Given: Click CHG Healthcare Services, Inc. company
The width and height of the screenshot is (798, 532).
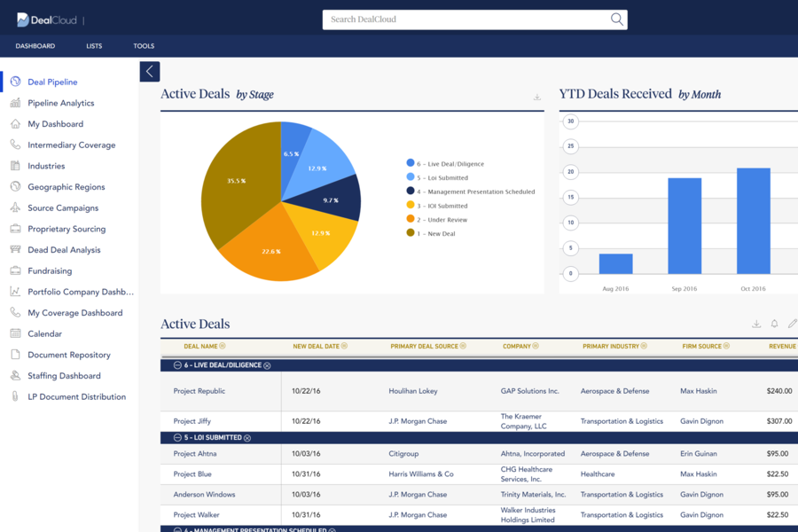Looking at the screenshot, I should click(528, 474).
